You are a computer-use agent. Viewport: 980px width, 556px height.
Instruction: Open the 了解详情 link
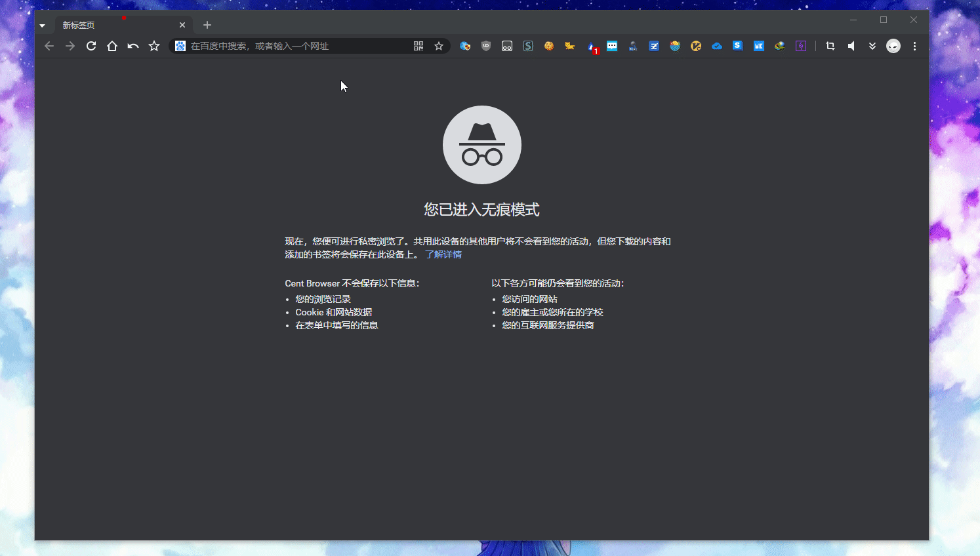(x=443, y=254)
